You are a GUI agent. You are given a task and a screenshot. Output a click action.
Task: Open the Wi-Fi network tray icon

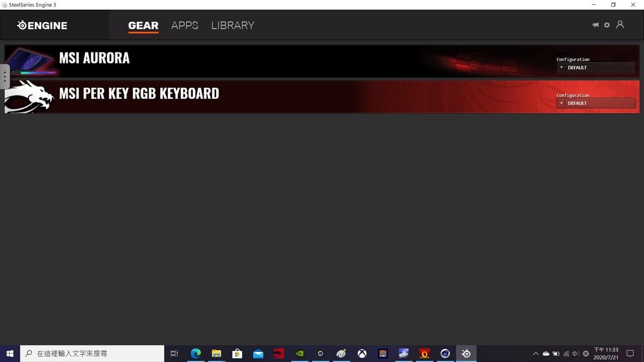pyautogui.click(x=566, y=354)
